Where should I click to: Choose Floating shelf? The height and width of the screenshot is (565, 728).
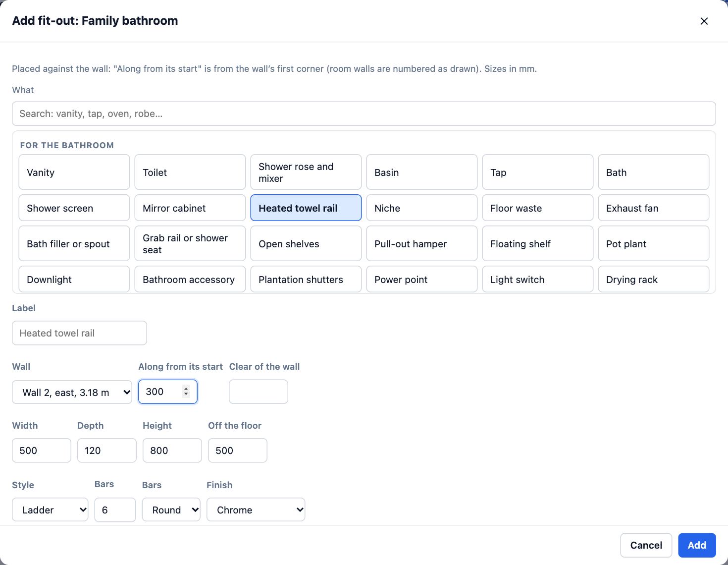[x=538, y=243]
